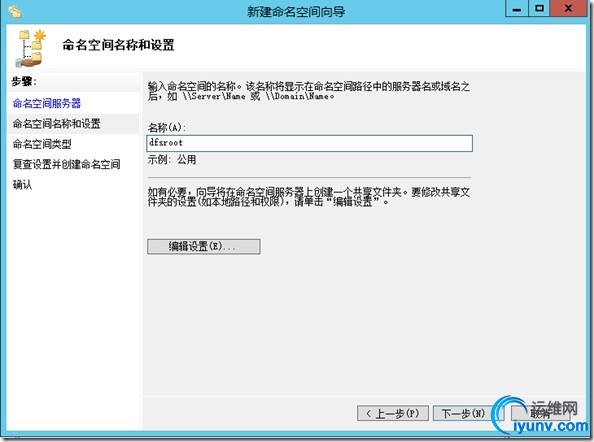Image resolution: width=594 pixels, height=442 pixels.
Task: Click the 新建命名空间向导 title text
Action: pyautogui.click(x=296, y=11)
